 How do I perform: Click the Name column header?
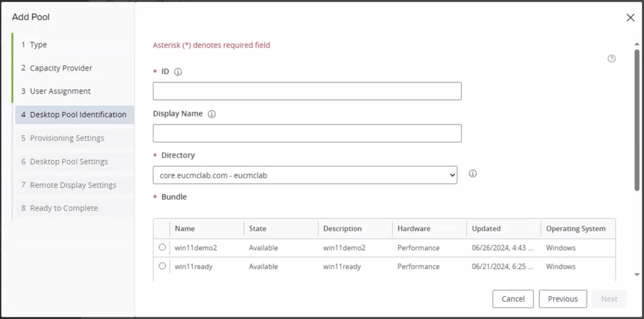coord(185,228)
